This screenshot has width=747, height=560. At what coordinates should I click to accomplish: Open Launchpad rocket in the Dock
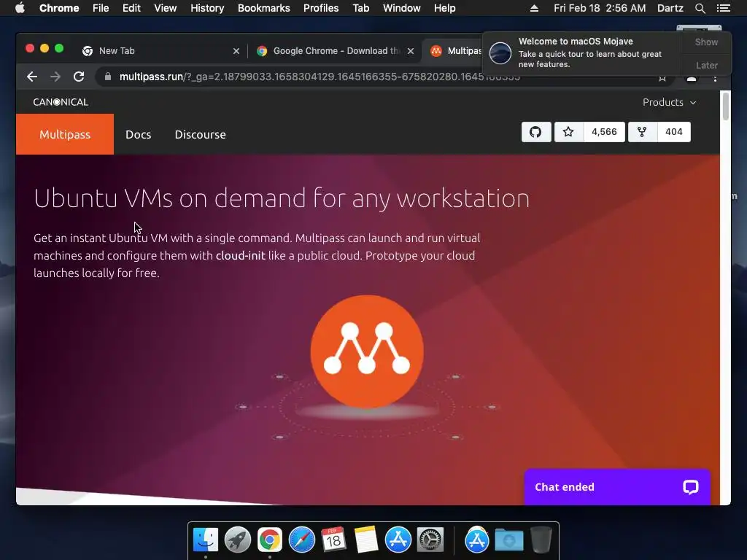point(238,540)
